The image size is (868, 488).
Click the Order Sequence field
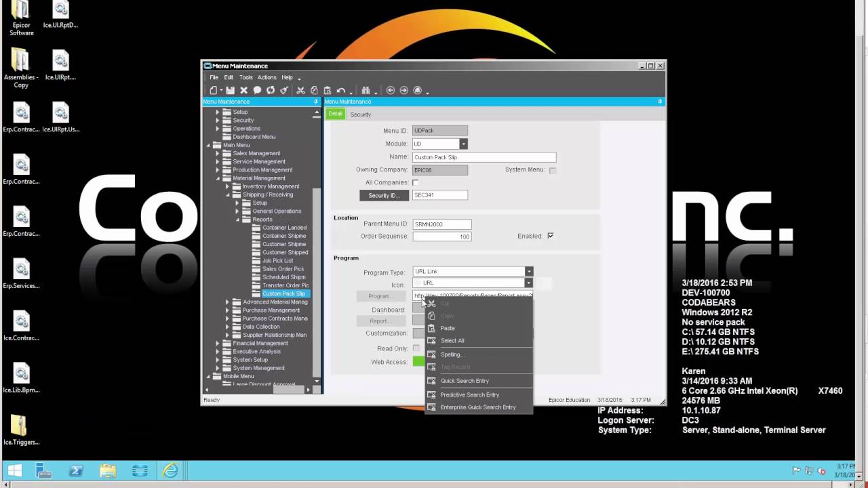point(441,237)
